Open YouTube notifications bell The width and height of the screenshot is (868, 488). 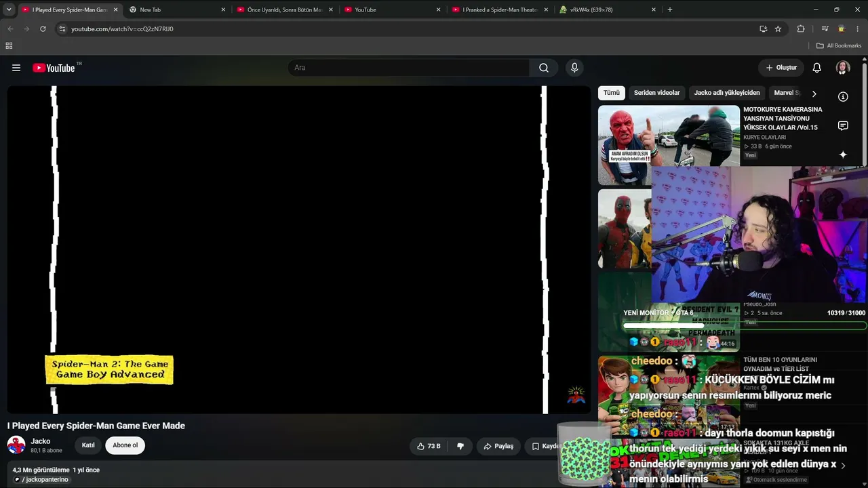coord(817,68)
